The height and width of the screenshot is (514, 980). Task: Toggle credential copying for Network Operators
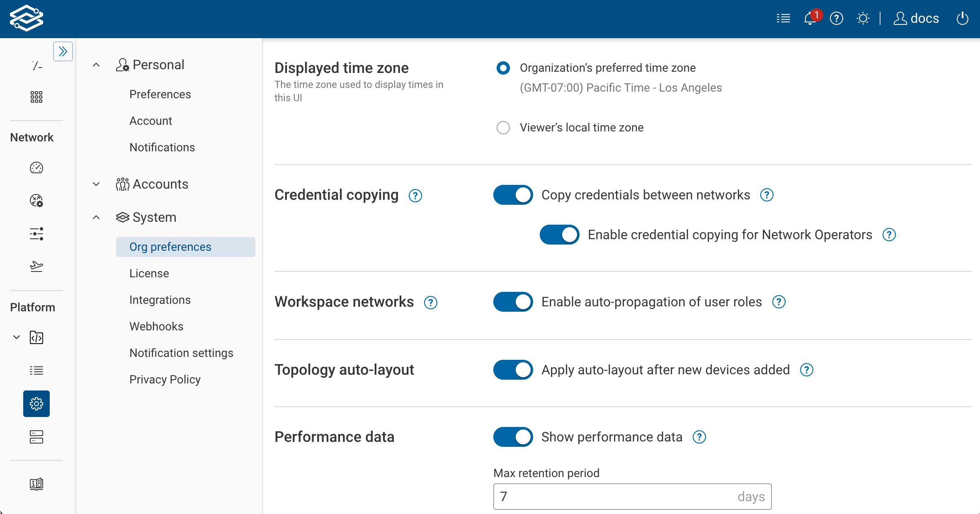click(x=560, y=235)
